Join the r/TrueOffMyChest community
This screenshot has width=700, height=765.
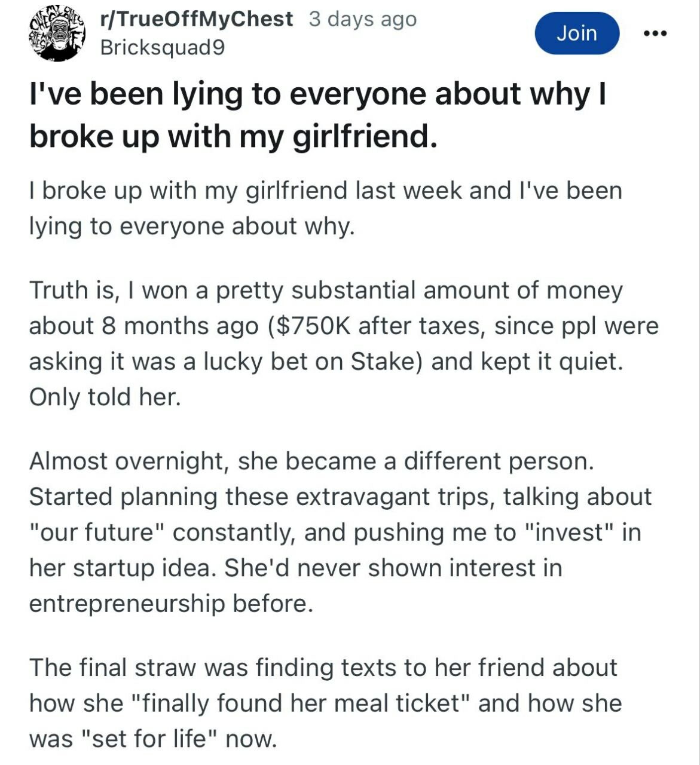pos(577,33)
